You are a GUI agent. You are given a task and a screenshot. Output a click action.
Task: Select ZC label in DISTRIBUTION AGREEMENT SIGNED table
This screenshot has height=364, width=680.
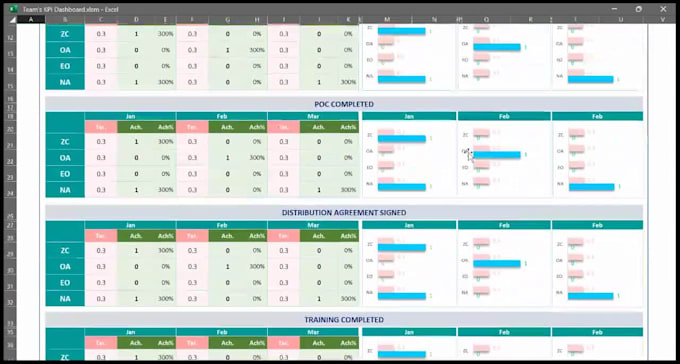(65, 250)
